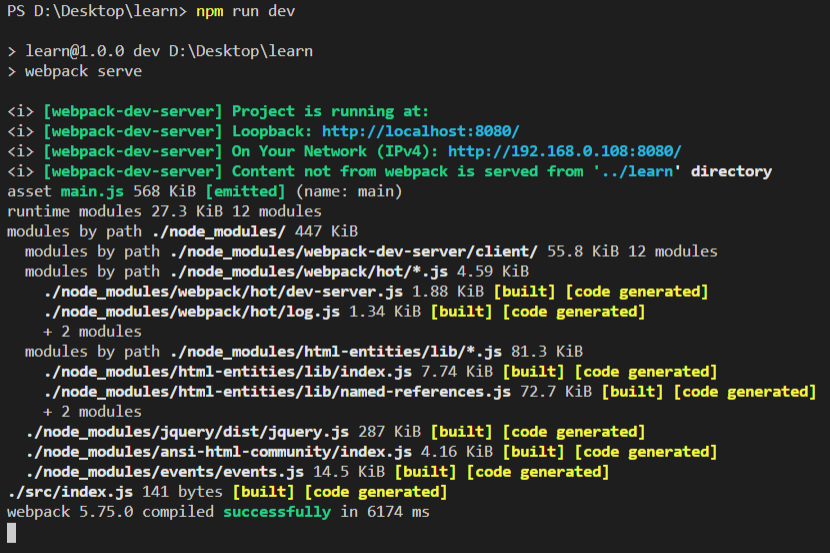The image size is (830, 553).
Task: Click '+ 2 modules' under webpack/hot
Action: click(93, 332)
